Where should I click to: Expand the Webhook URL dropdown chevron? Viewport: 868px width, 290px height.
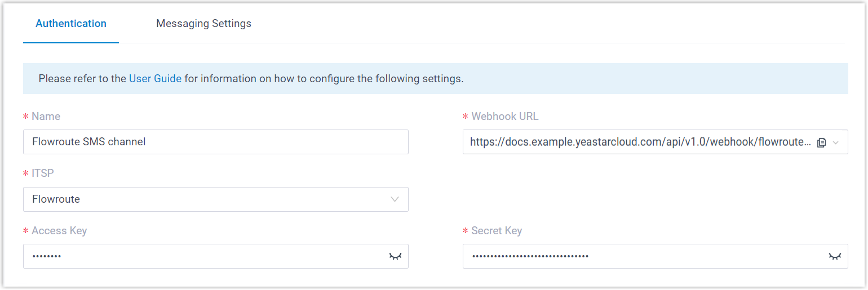(836, 142)
